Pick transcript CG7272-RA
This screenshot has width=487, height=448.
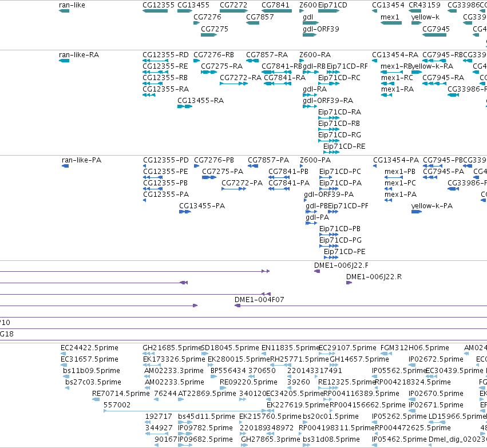coord(233,84)
